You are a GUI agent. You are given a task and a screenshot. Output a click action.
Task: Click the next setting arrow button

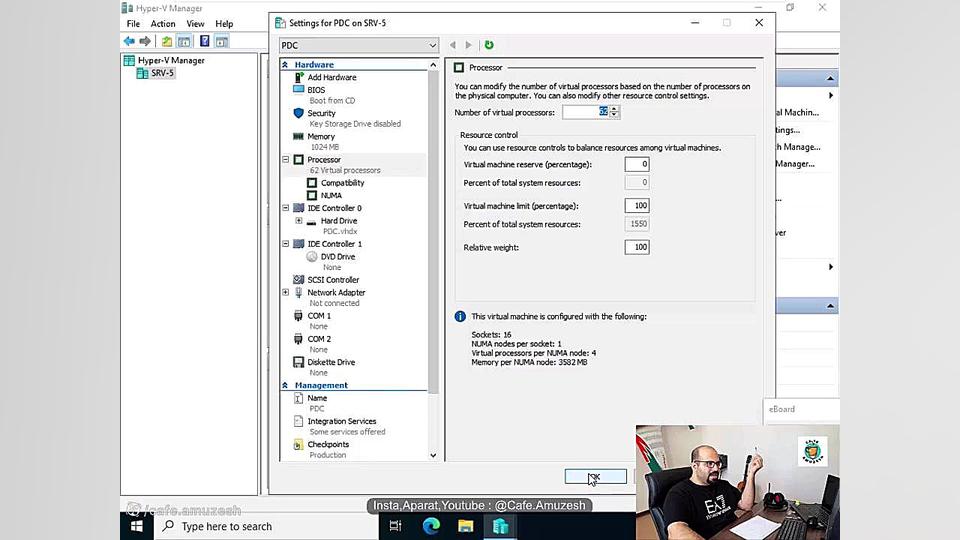468,45
